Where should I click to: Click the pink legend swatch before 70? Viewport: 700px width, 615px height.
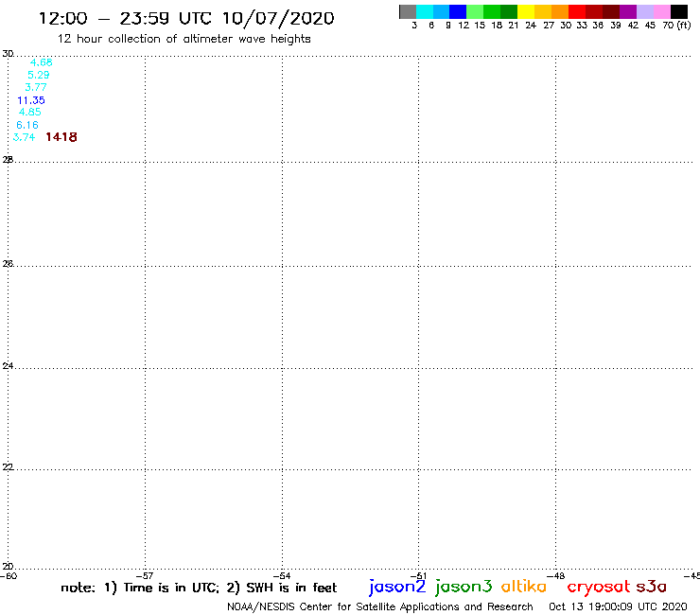[661, 11]
